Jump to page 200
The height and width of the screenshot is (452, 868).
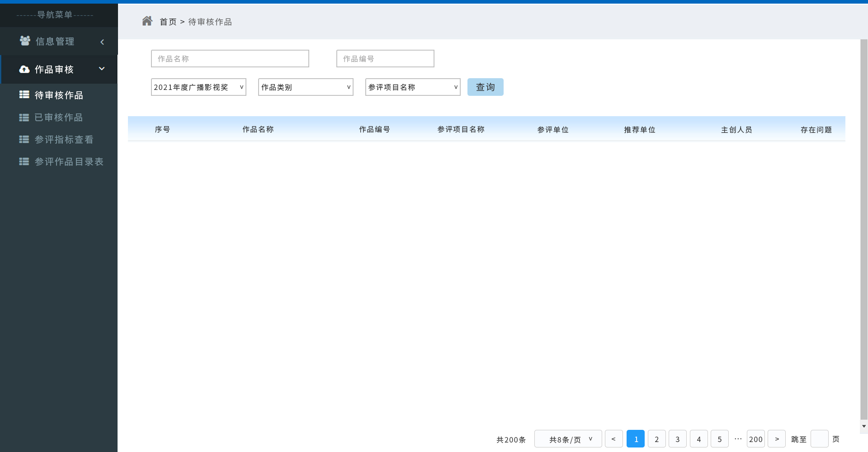755,439
